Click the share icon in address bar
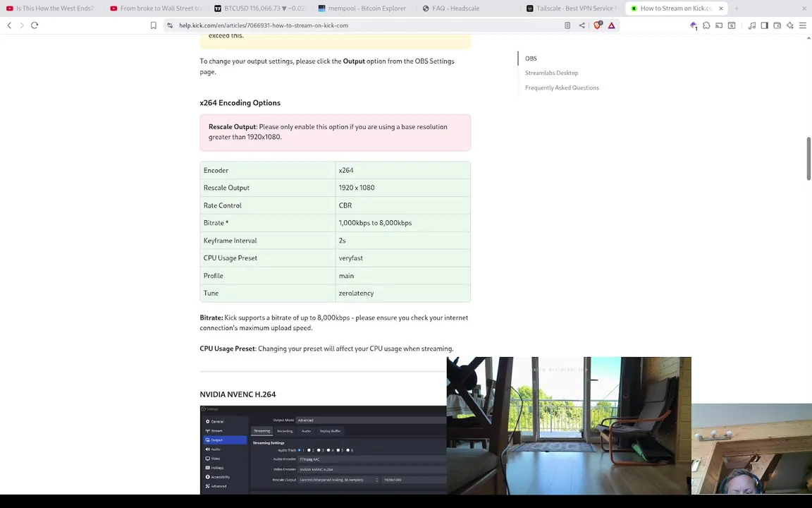 click(582, 25)
